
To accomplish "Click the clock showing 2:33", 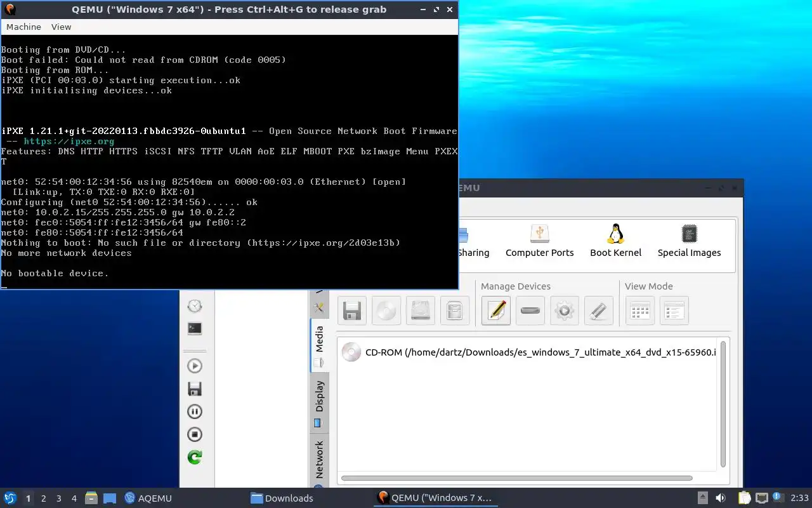I will click(x=799, y=498).
